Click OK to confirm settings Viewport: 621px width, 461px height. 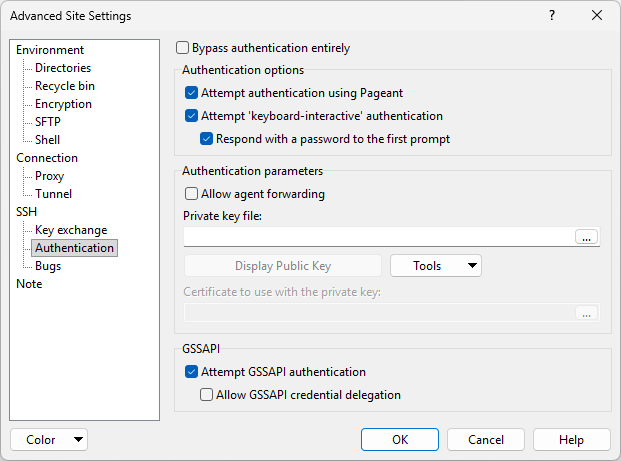tap(400, 440)
